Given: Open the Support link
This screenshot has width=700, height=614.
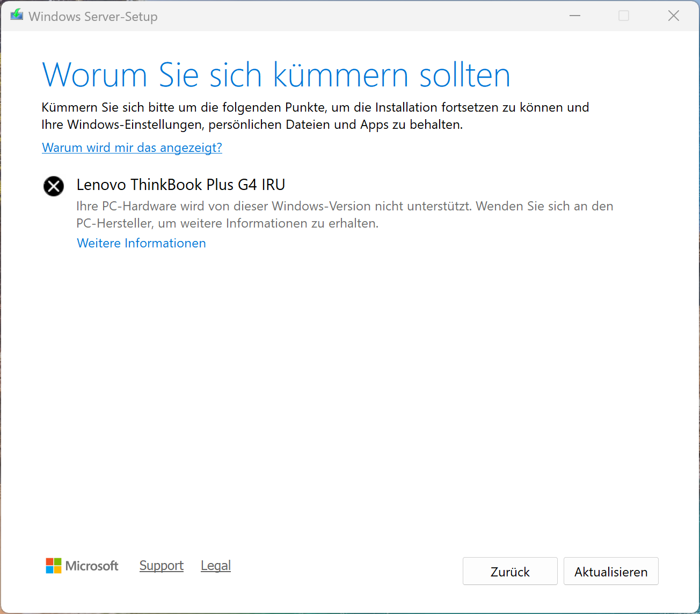Looking at the screenshot, I should (x=162, y=566).
